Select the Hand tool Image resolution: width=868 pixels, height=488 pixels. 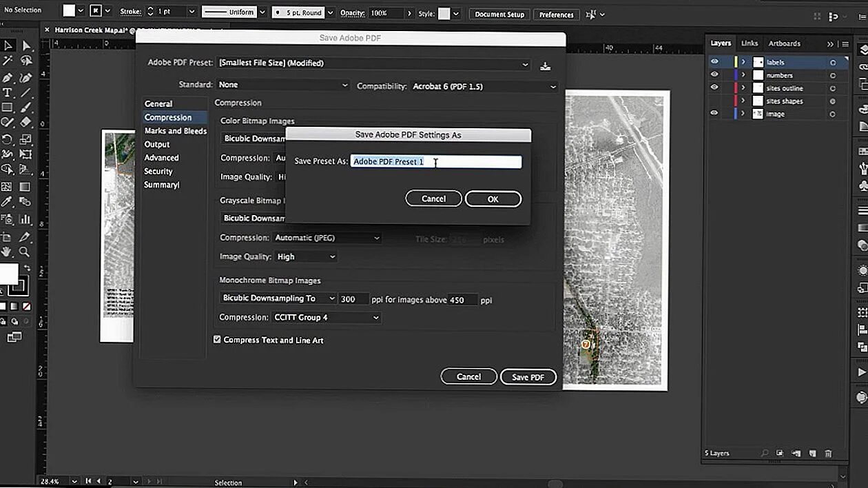tap(8, 252)
